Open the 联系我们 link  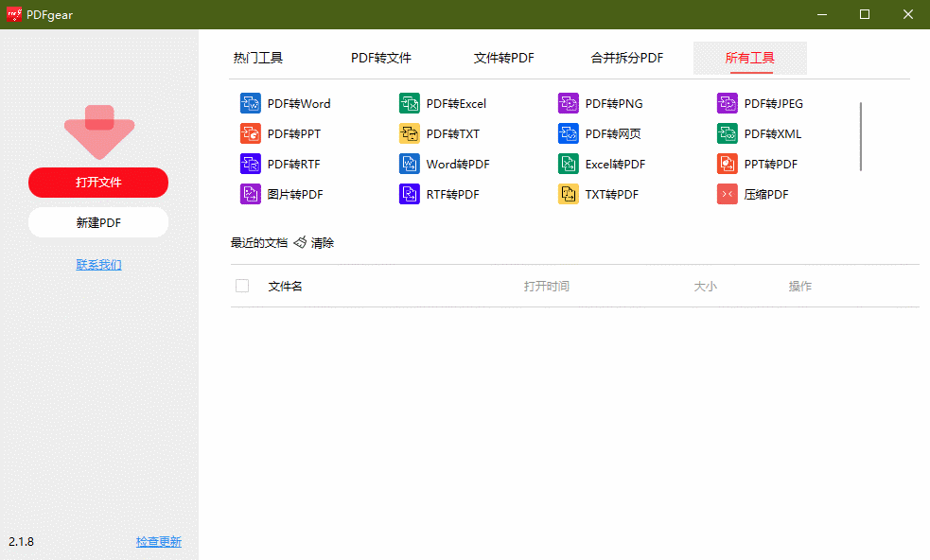click(x=98, y=265)
